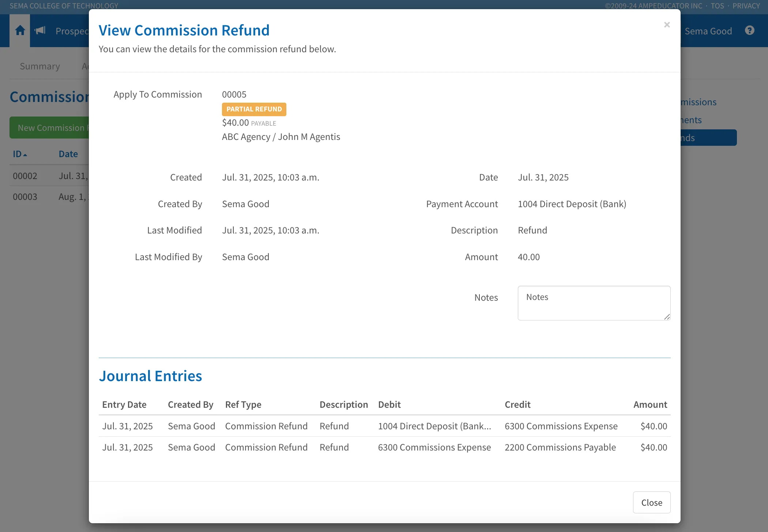Viewport: 768px width, 532px height.
Task: Click the $40.00 PAYABLE amount
Action: pos(249,123)
